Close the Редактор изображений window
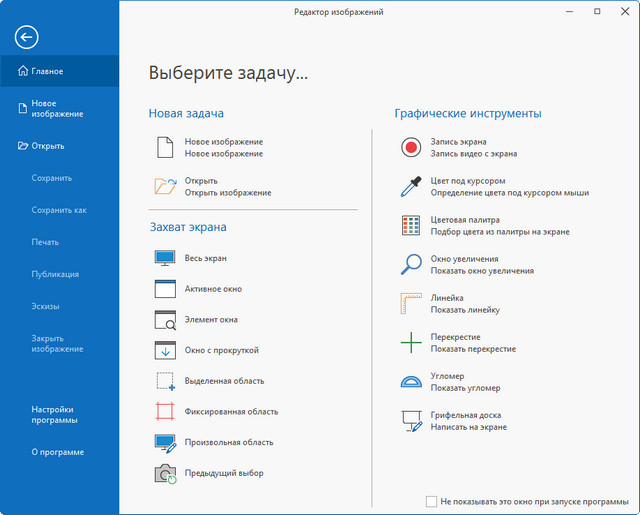This screenshot has height=515, width=640. pos(625,11)
